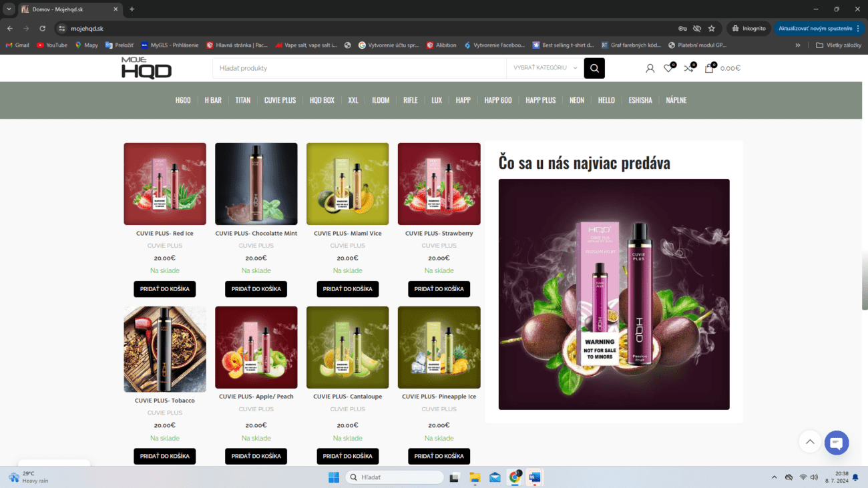
Task: Open the Vybrať kategóriu dropdown
Action: click(x=545, y=68)
